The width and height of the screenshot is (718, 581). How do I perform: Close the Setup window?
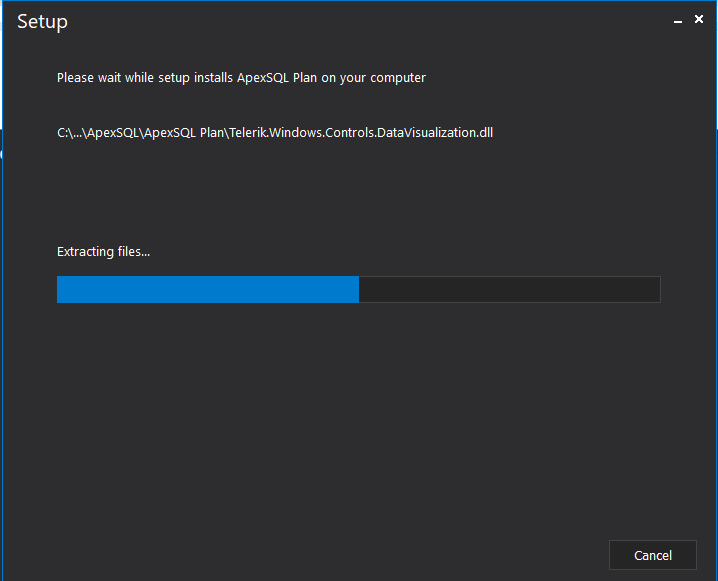click(x=699, y=19)
